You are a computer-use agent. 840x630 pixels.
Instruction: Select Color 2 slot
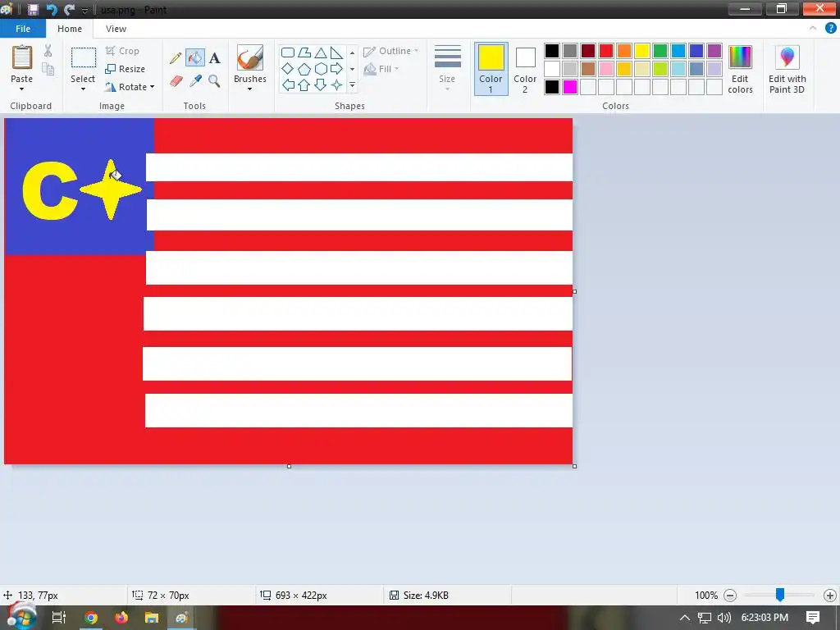click(525, 69)
